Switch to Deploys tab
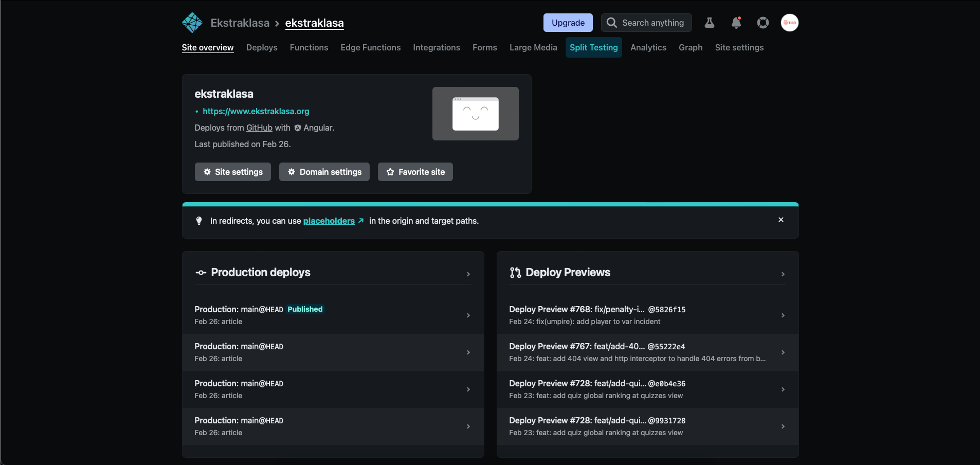The height and width of the screenshot is (465, 980). tap(262, 47)
